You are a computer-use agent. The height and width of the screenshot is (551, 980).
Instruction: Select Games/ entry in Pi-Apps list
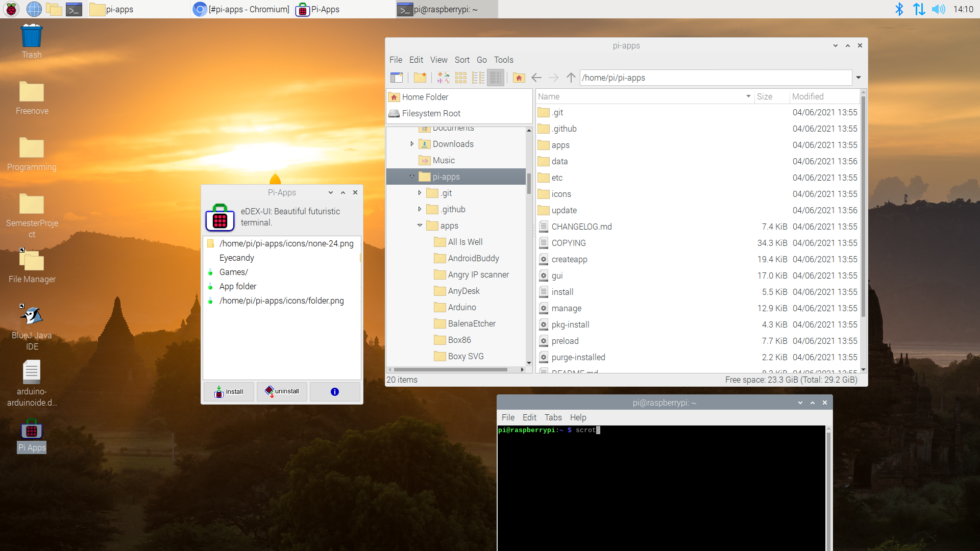[282, 272]
